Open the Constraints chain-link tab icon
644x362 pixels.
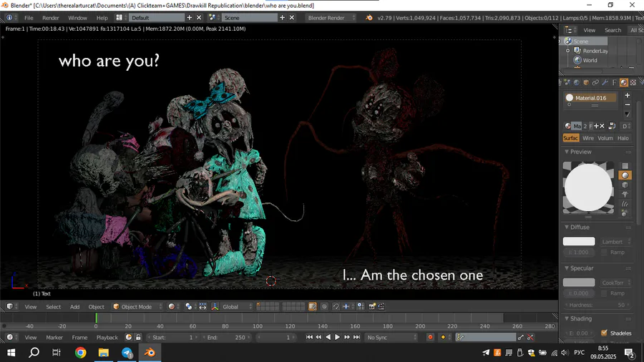point(595,82)
